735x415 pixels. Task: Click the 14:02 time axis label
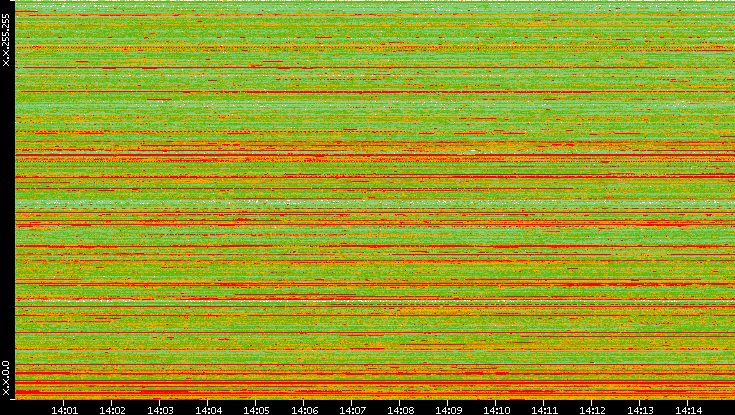click(112, 410)
